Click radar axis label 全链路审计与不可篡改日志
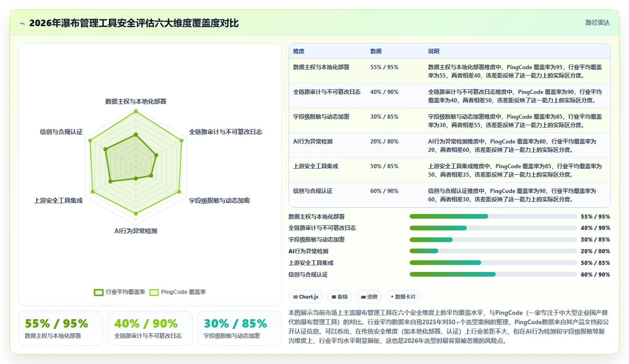629x364 pixels. tap(225, 132)
